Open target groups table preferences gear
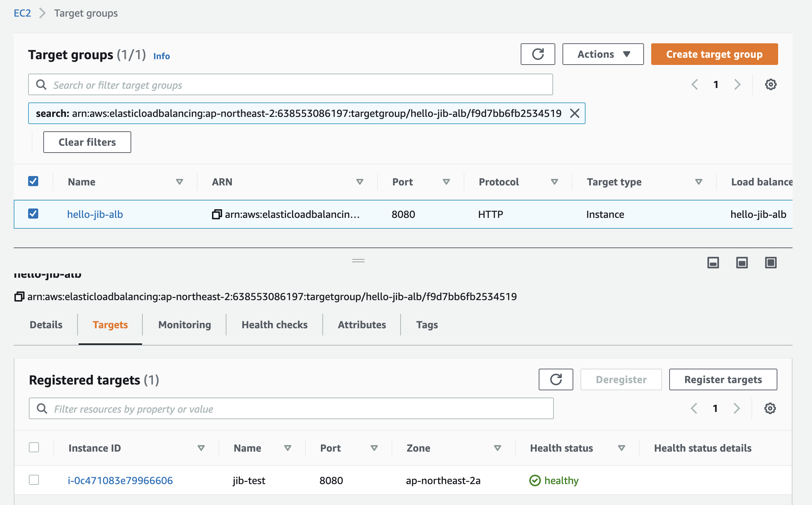Viewport: 812px width, 505px height. (x=771, y=84)
